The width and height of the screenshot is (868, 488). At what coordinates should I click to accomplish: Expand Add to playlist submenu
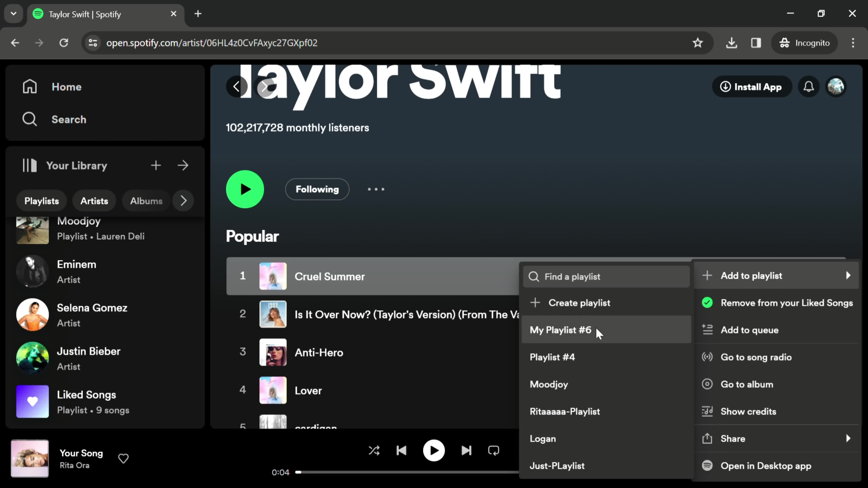tap(776, 275)
